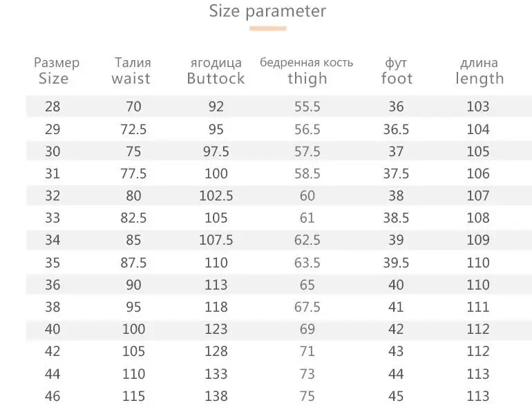The height and width of the screenshot is (414, 532).
Task: Click the thigh column header
Action: coord(307,78)
